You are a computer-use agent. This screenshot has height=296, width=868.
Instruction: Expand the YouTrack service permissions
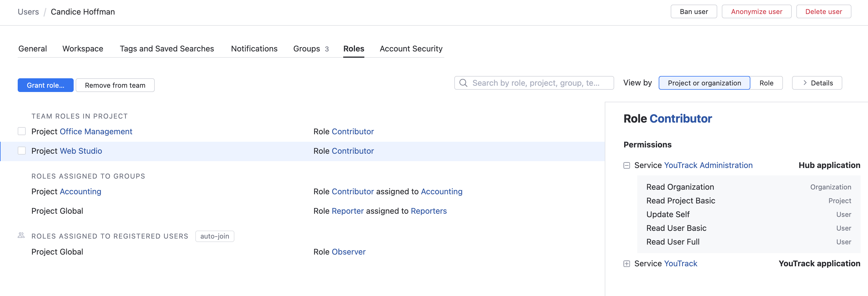click(626, 264)
